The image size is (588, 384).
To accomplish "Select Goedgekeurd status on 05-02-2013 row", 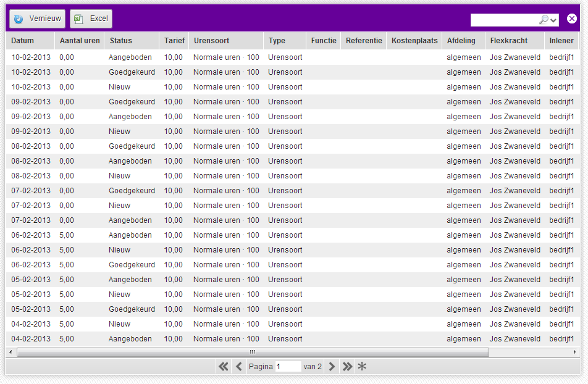I will 132,309.
